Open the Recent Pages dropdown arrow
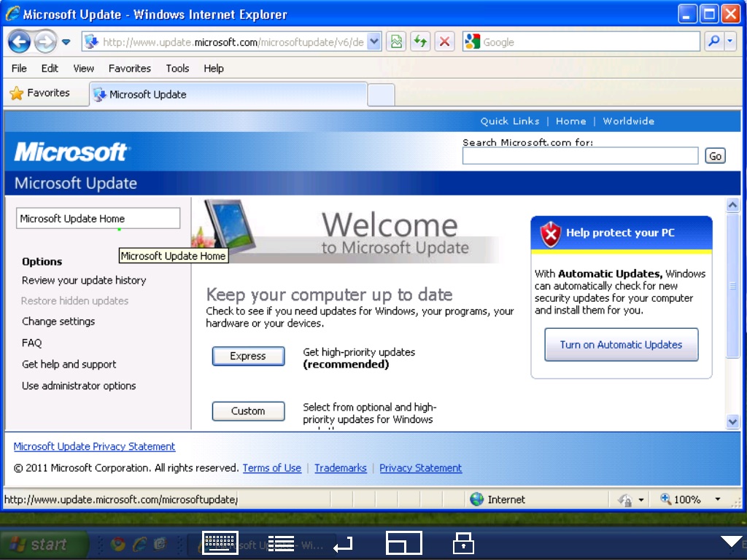 click(x=66, y=42)
